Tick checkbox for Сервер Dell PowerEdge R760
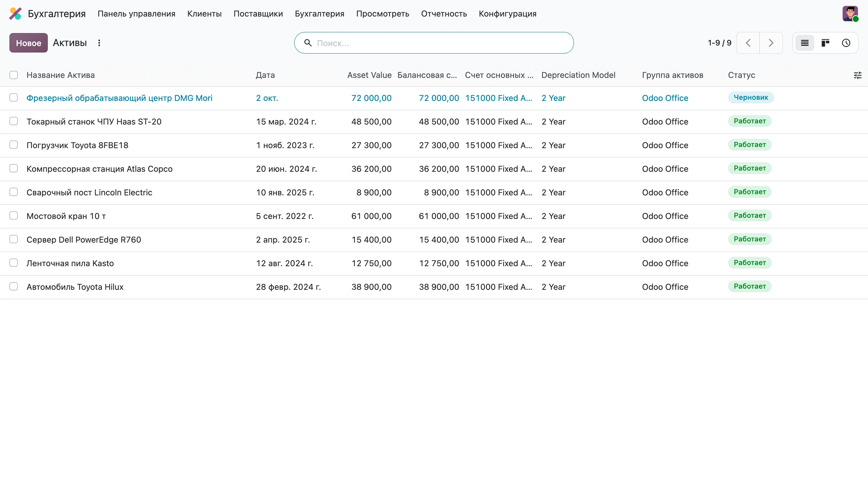868x484 pixels. click(14, 239)
